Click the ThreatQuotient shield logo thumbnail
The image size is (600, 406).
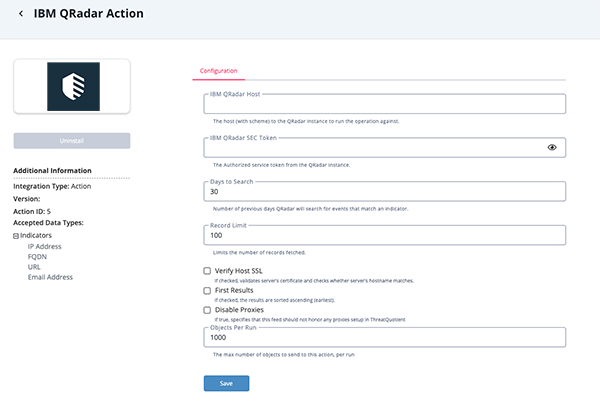[x=73, y=86]
